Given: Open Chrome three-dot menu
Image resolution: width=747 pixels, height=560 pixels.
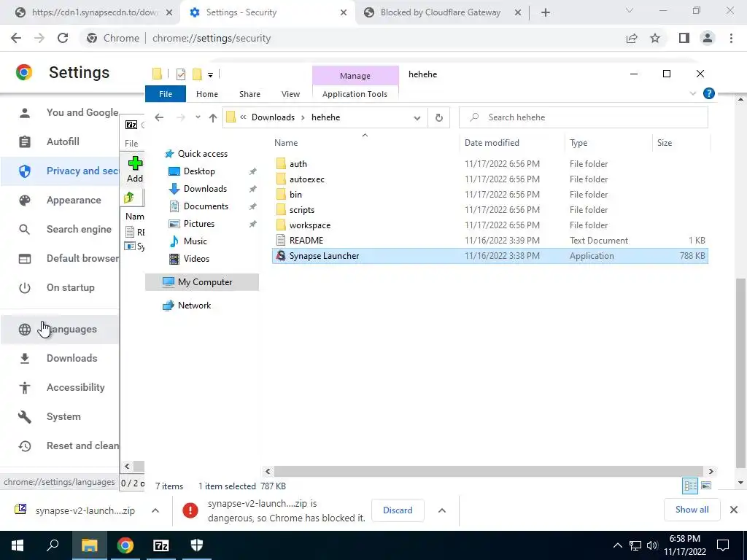Looking at the screenshot, I should [731, 38].
